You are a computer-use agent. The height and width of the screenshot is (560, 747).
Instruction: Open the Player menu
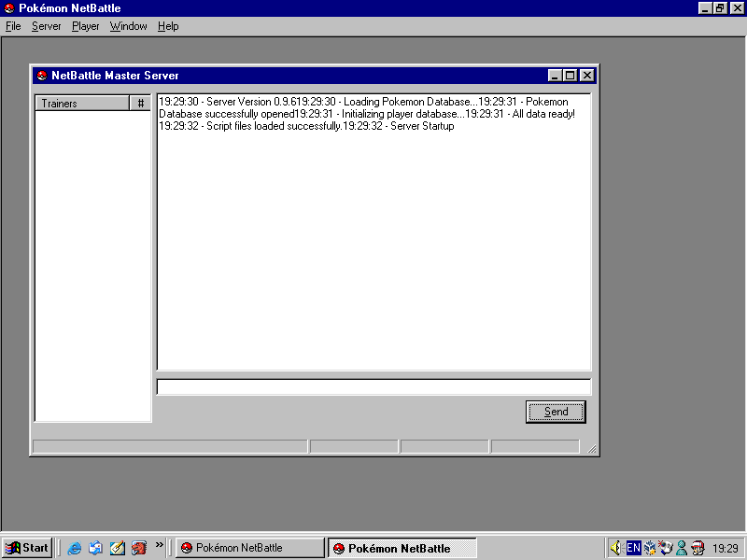(x=85, y=26)
